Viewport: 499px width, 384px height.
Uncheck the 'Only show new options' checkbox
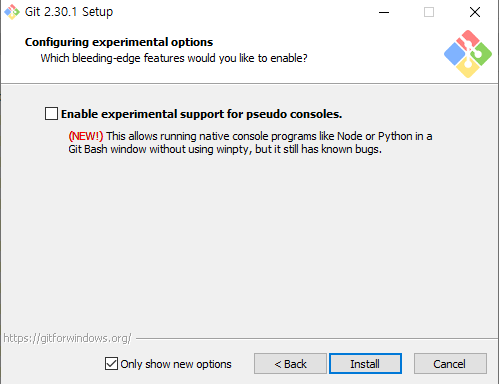pyautogui.click(x=111, y=363)
